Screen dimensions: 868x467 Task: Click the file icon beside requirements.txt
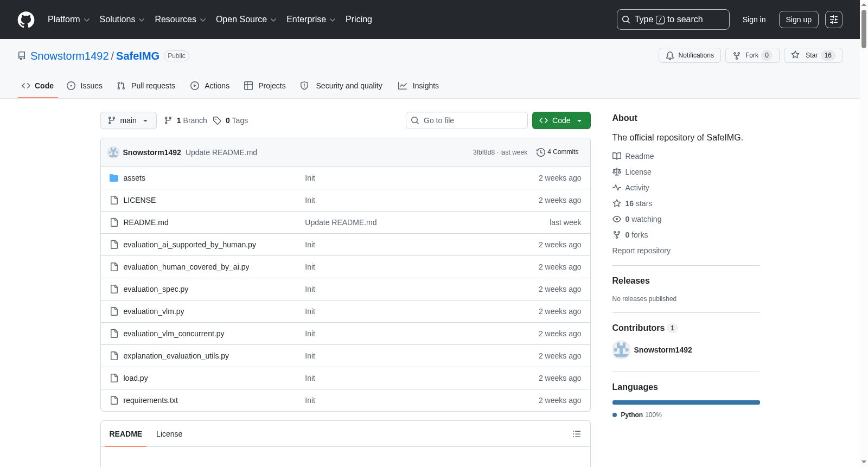pyautogui.click(x=114, y=400)
